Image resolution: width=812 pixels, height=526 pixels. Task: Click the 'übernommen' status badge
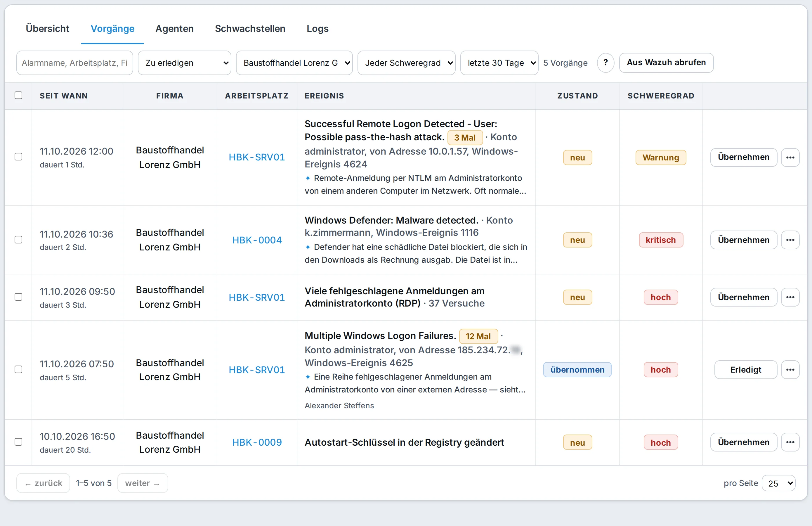pos(577,370)
